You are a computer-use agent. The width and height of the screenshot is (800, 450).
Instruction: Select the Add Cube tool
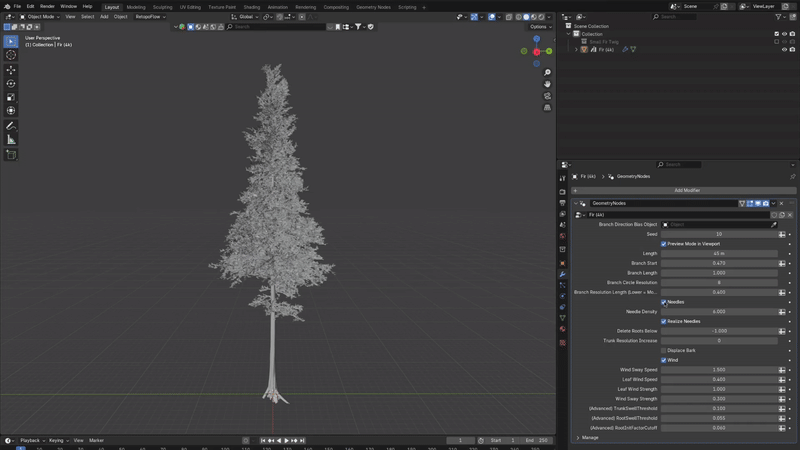(11, 155)
